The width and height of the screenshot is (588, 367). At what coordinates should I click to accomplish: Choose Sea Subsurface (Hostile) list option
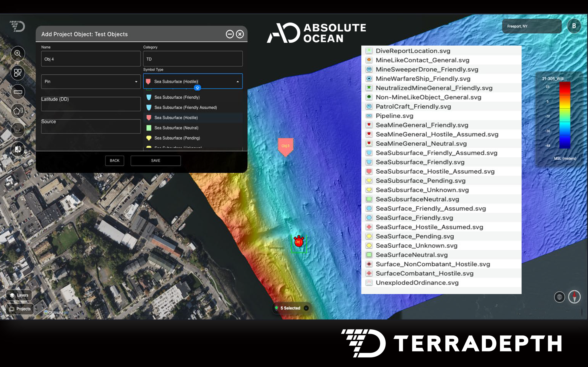[x=193, y=118]
